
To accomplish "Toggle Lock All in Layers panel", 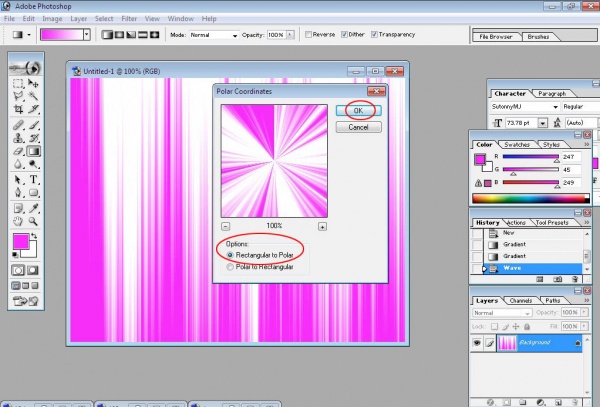I will [527, 326].
